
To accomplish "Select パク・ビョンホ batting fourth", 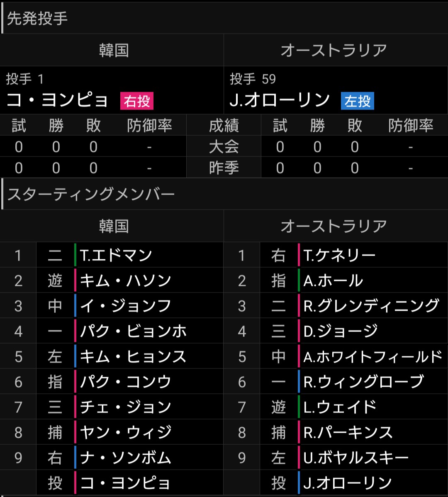I will tap(134, 331).
